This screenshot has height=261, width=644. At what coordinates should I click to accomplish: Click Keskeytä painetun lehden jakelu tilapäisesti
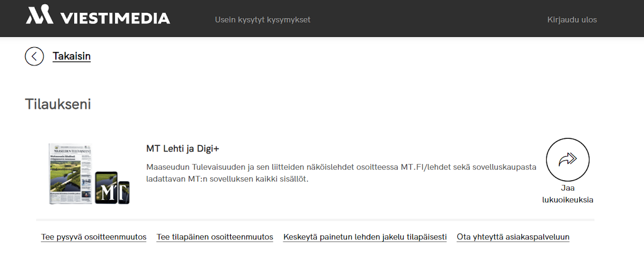pos(365,237)
